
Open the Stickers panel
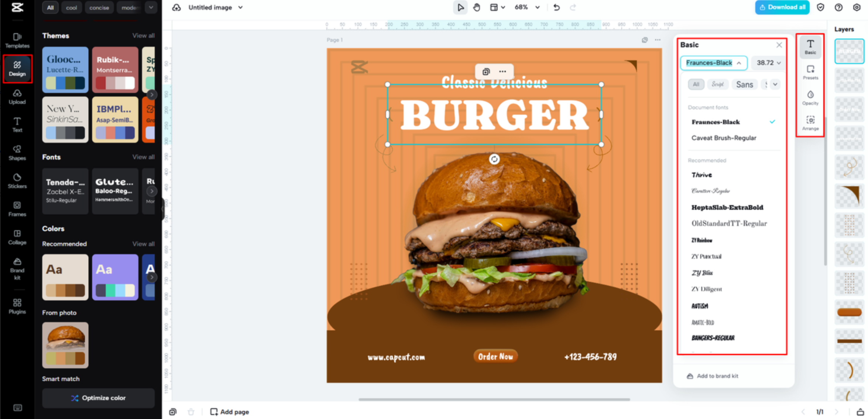[17, 180]
